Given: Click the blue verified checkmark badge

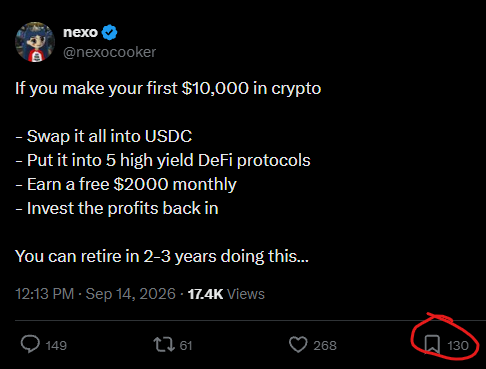Looking at the screenshot, I should [109, 32].
